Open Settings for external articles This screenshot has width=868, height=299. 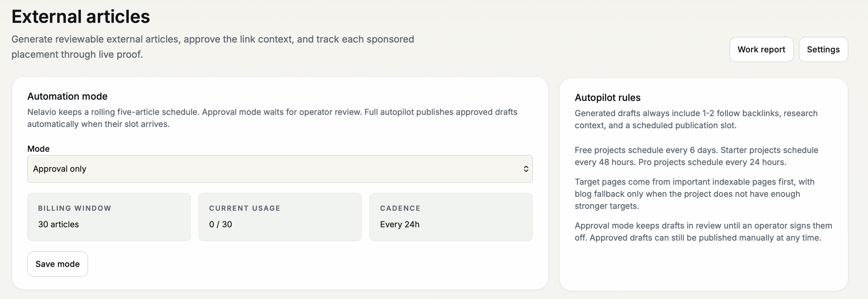823,49
